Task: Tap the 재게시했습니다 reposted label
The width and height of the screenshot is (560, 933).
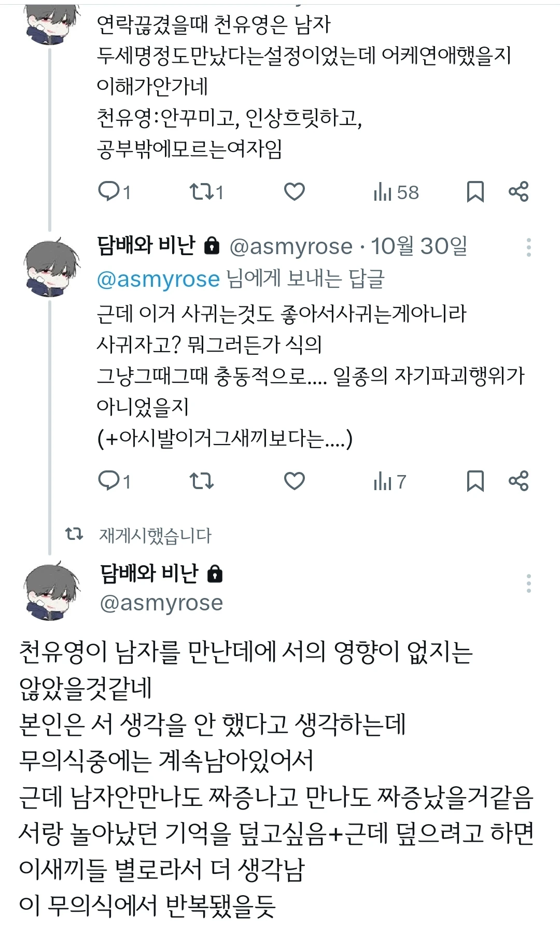Action: coord(155,536)
